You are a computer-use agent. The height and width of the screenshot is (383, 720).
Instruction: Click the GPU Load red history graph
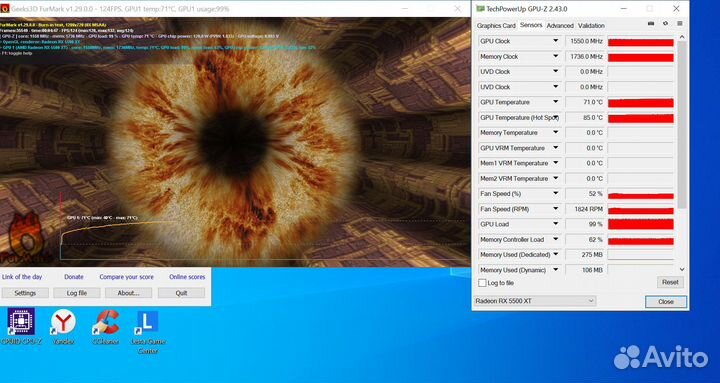pos(641,225)
